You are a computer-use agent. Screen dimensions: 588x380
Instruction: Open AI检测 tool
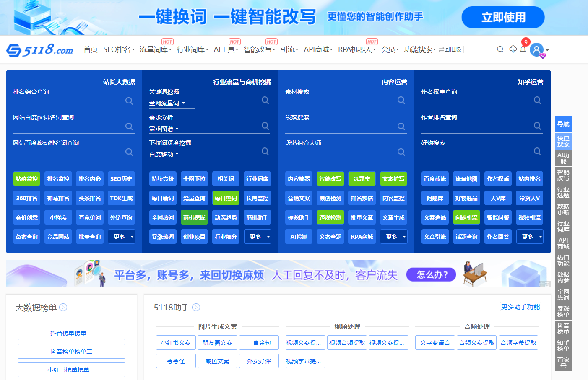[299, 237]
